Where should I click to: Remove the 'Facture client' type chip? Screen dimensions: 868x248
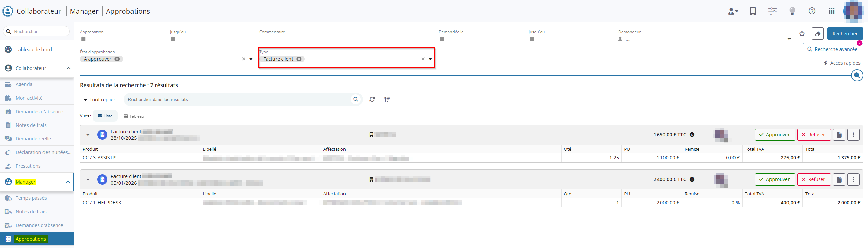pyautogui.click(x=299, y=59)
